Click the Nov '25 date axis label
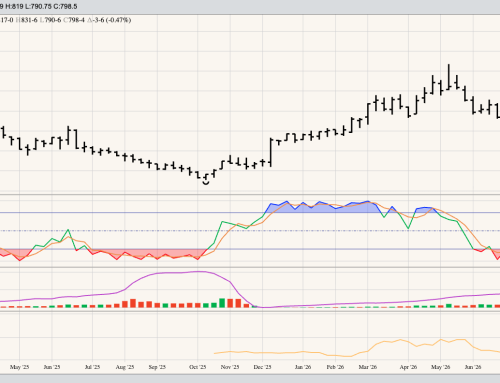This screenshot has height=383, width=500. (x=230, y=367)
